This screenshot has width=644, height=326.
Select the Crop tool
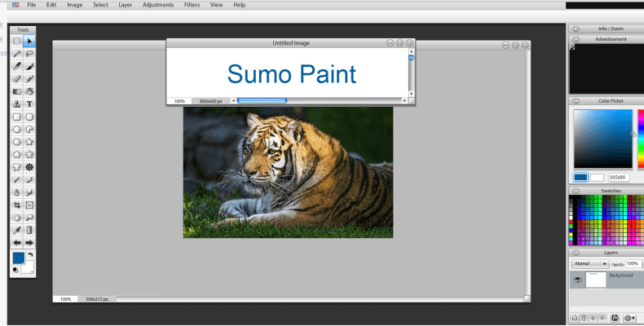(17, 205)
